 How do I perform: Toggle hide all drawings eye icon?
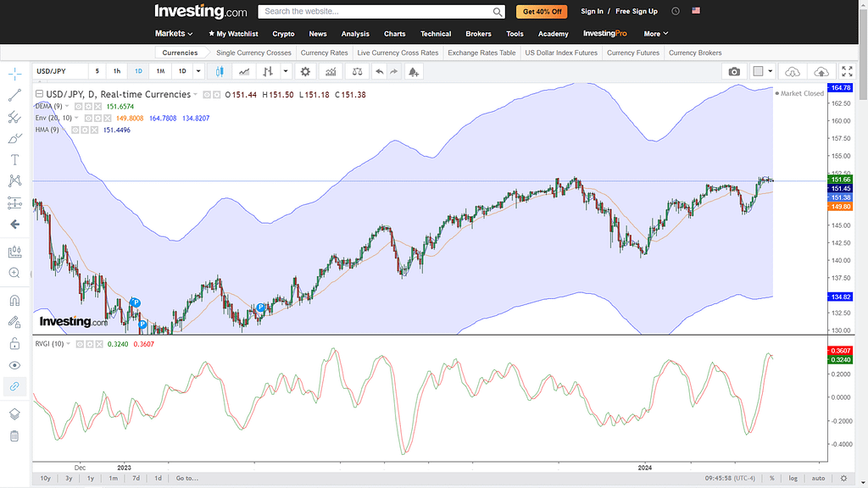14,365
